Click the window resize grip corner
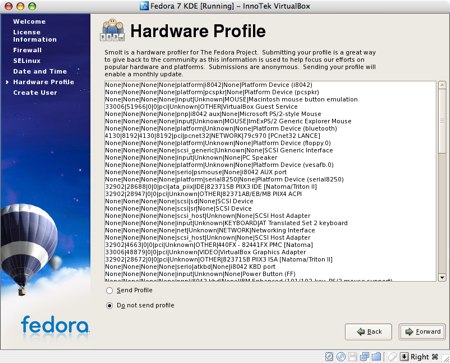Screen dimensions: 450x363 [446, 359]
